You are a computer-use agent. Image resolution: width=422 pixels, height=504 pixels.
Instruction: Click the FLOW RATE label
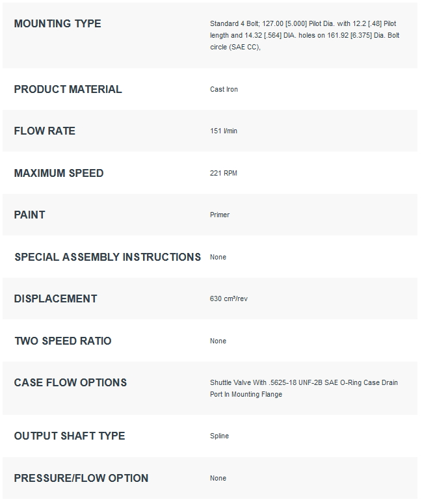45,131
